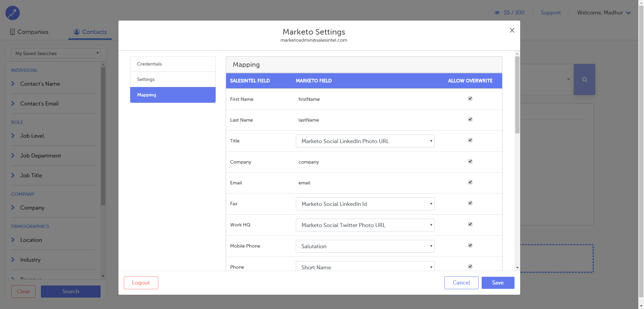The width and height of the screenshot is (644, 309).
Task: Click the email Marketo field value
Action: point(304,183)
